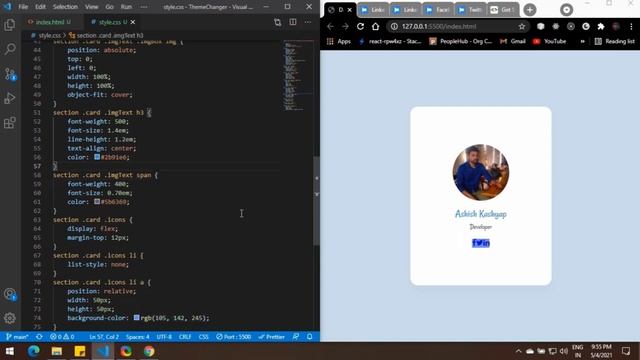The width and height of the screenshot is (640, 360).
Task: Open the Chrome Extensions puzzle icon
Action: tap(601, 27)
